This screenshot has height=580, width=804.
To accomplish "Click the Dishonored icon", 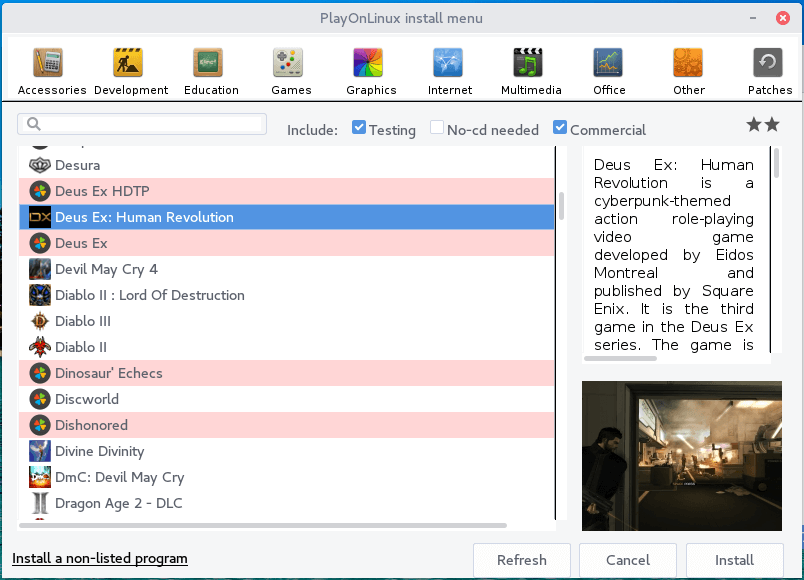I will click(40, 425).
